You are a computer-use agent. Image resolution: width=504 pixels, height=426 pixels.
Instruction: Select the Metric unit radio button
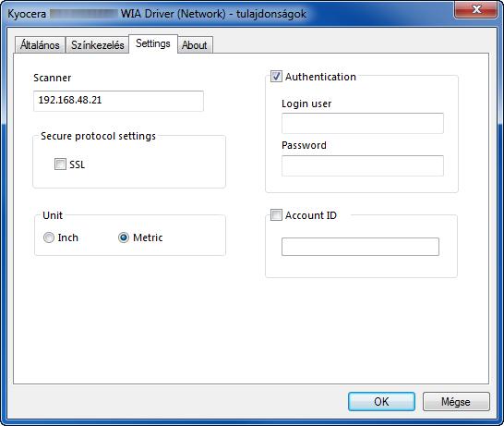tap(124, 237)
